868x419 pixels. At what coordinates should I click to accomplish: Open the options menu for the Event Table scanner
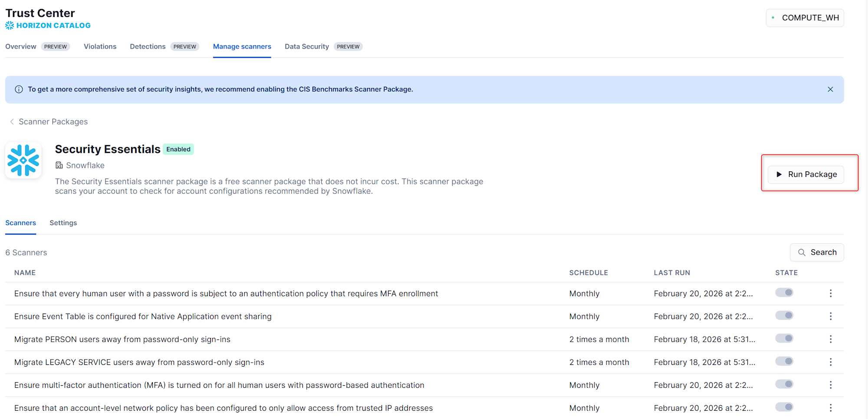point(830,317)
